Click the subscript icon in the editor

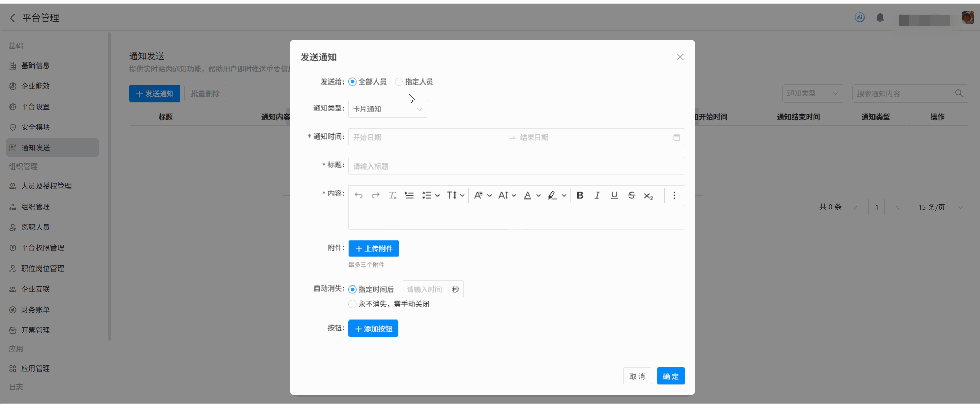(649, 196)
